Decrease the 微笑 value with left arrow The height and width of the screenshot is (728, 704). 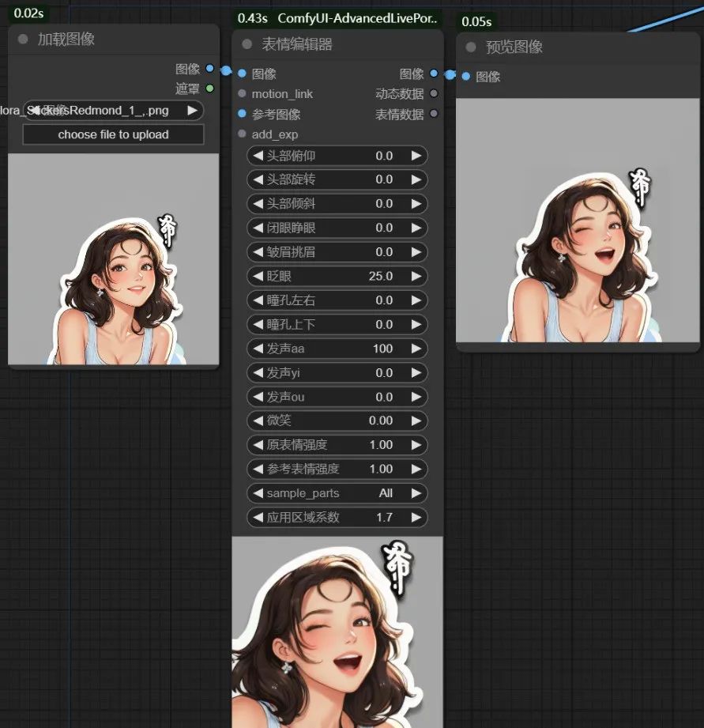(x=258, y=421)
